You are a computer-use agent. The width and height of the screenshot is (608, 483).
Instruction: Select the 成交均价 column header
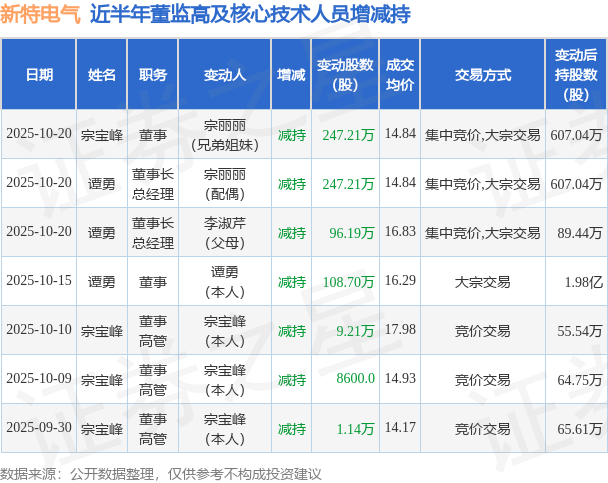pos(400,74)
